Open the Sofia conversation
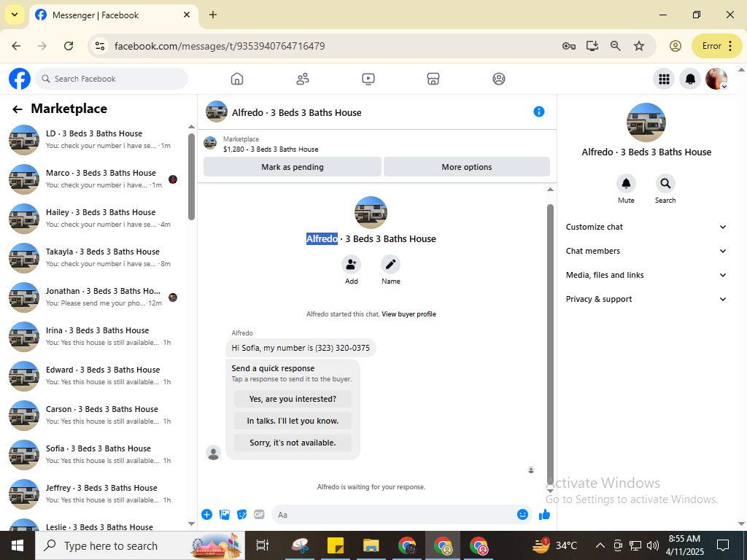This screenshot has height=560, width=747. (96, 455)
